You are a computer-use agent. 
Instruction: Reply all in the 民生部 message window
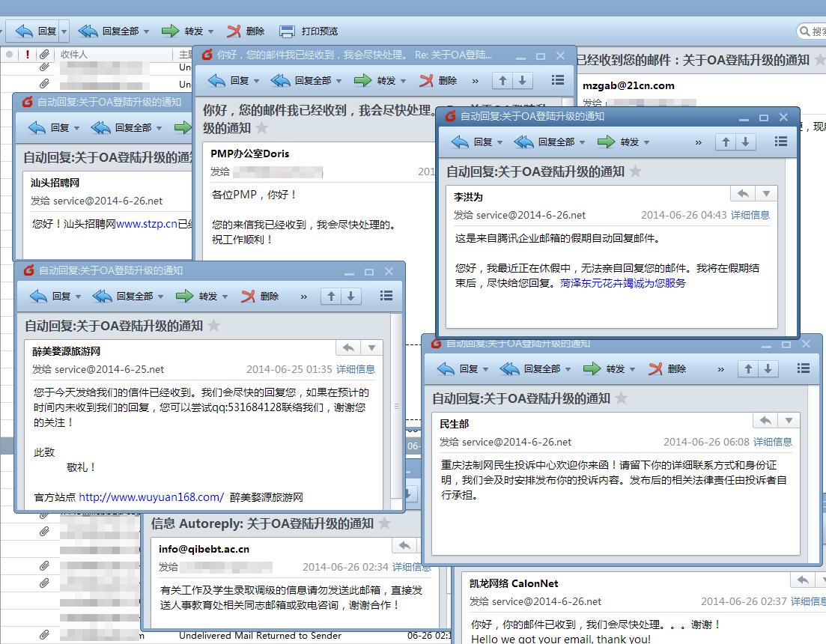[x=533, y=369]
